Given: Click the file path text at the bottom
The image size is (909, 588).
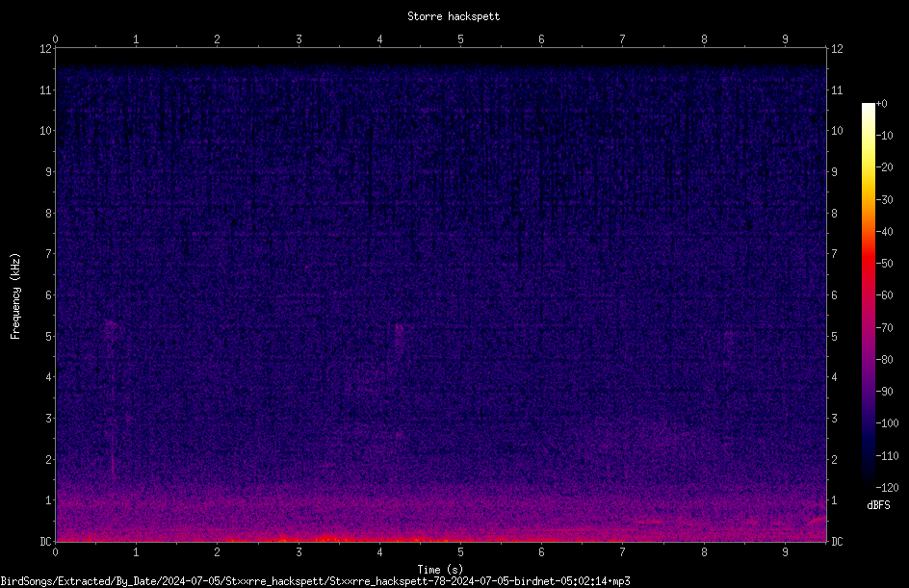Looking at the screenshot, I should pos(316,581).
